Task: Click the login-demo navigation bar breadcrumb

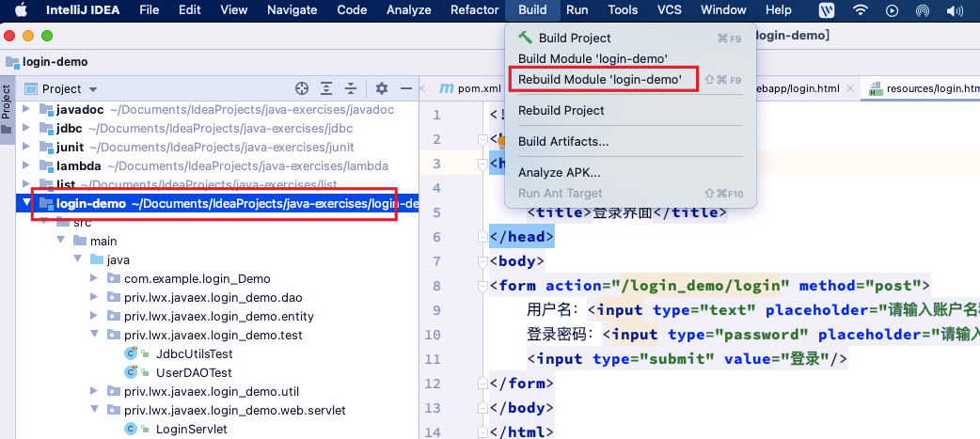Action: (47, 62)
